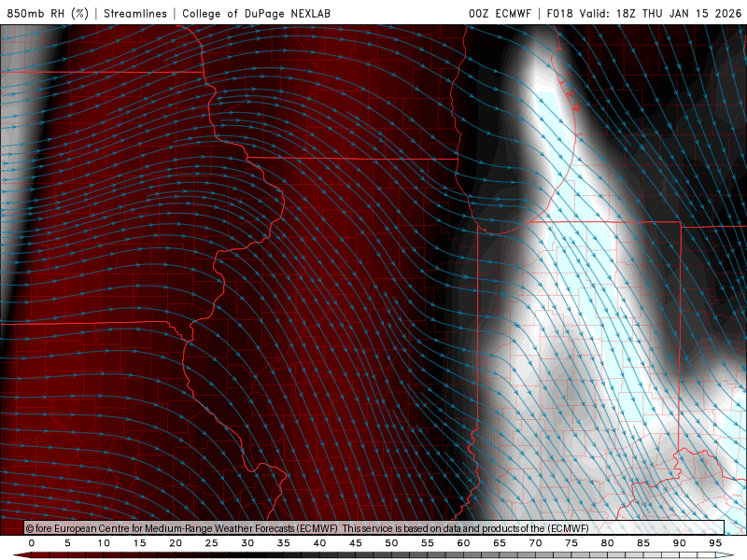
Task: Click the "95" colorbar label
Action: (x=715, y=543)
